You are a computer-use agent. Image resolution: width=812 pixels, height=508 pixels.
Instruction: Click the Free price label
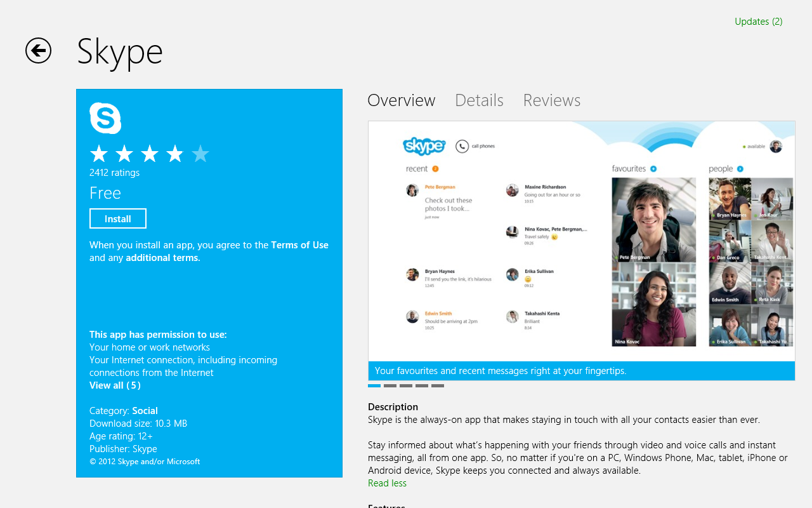coord(105,193)
